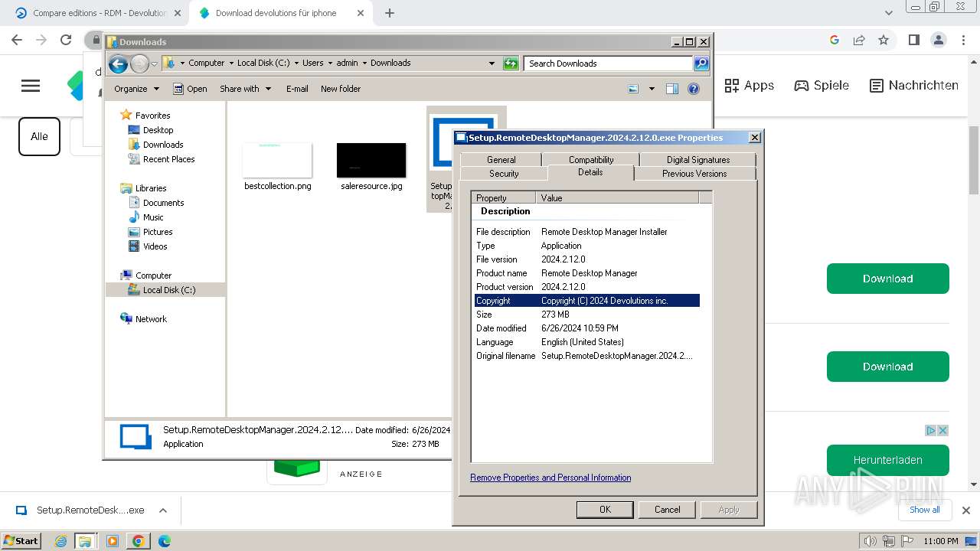Open Internet Explorer from taskbar
Screen dimensions: 980x551
click(61, 541)
